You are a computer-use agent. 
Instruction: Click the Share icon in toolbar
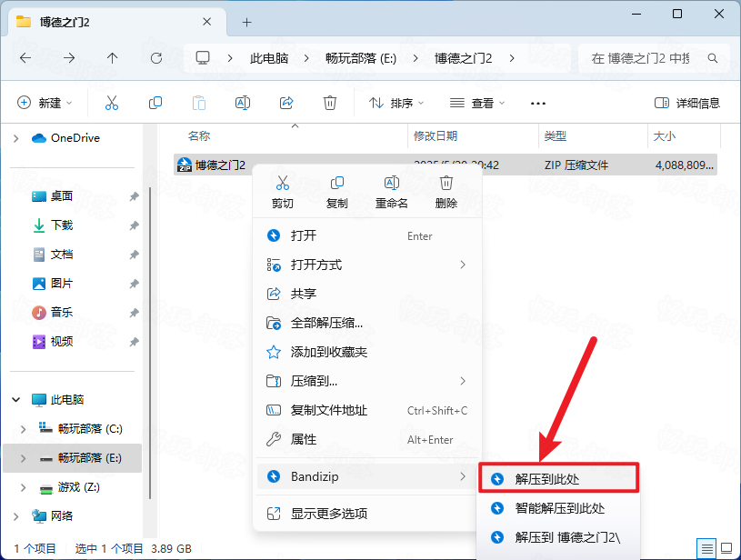[286, 103]
